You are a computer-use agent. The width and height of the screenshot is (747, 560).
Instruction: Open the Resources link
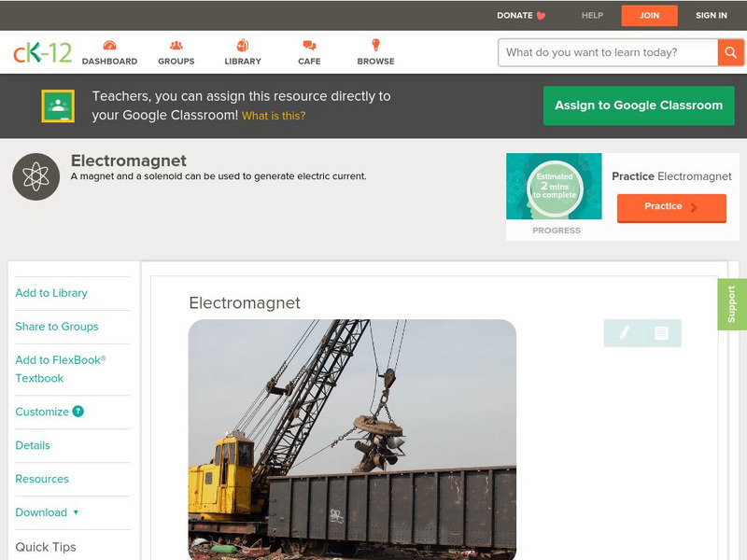pyautogui.click(x=42, y=479)
